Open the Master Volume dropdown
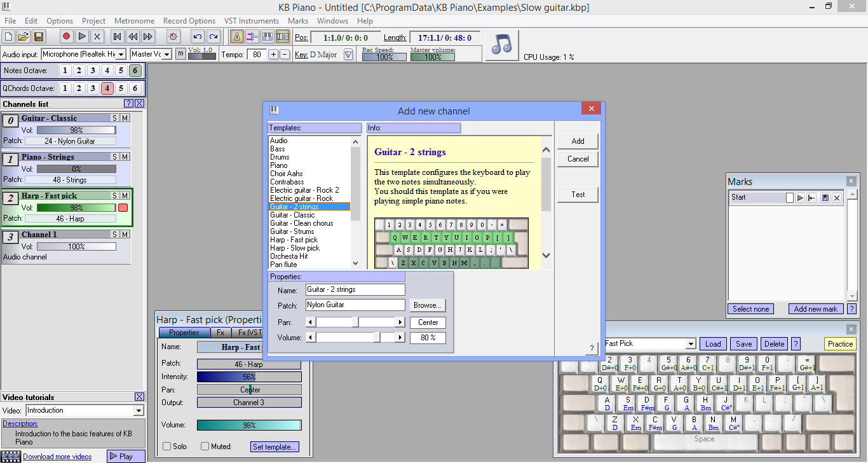Screen dimensions: 868x463 167,55
